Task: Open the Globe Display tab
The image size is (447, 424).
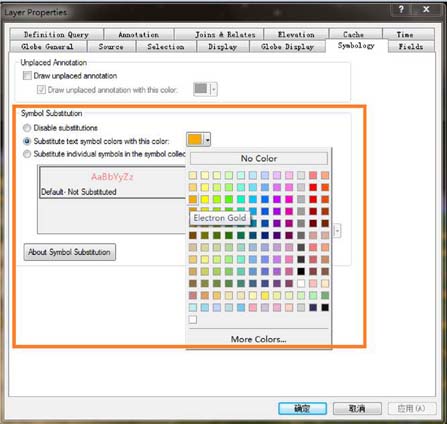Action: pyautogui.click(x=287, y=47)
